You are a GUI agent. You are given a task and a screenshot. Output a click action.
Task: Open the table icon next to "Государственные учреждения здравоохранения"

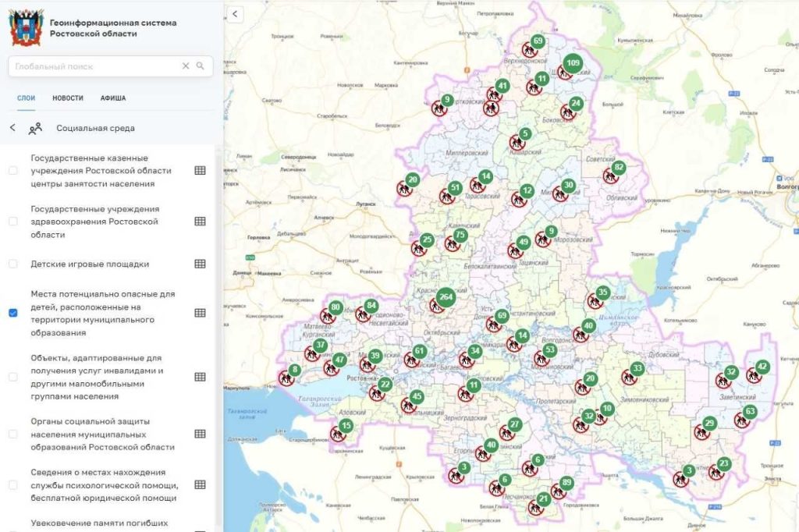click(201, 221)
